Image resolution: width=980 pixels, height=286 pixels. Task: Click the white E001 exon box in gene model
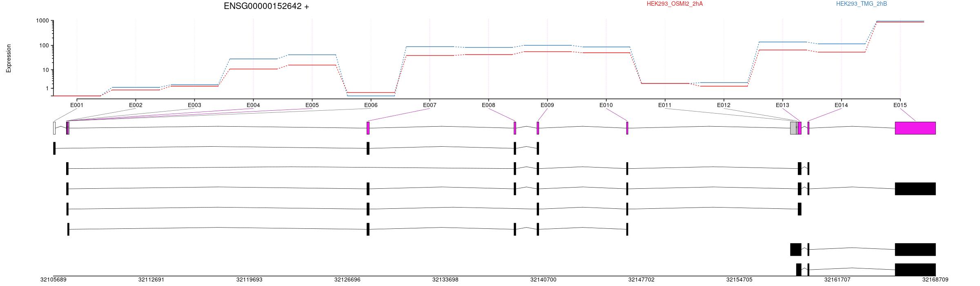pyautogui.click(x=54, y=128)
